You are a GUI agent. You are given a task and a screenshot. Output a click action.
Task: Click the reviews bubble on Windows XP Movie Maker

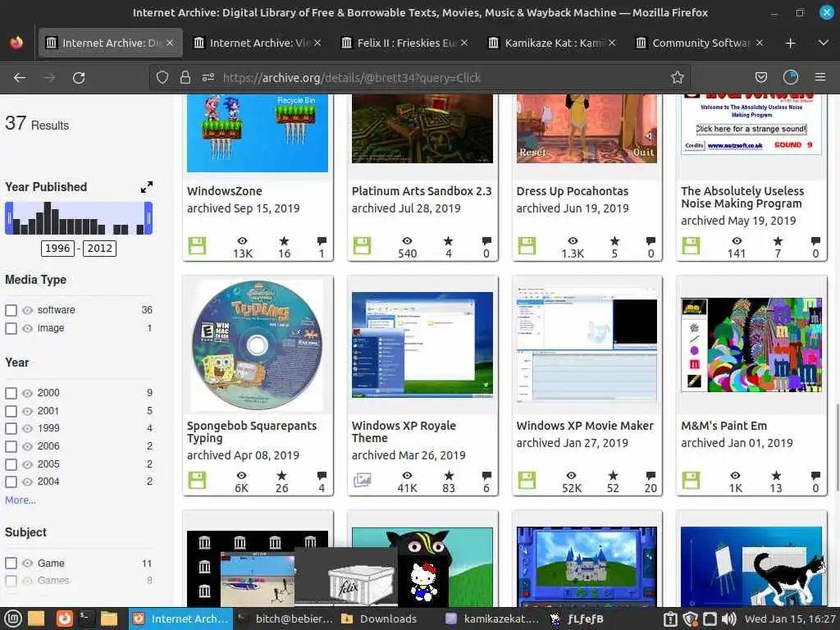point(651,475)
